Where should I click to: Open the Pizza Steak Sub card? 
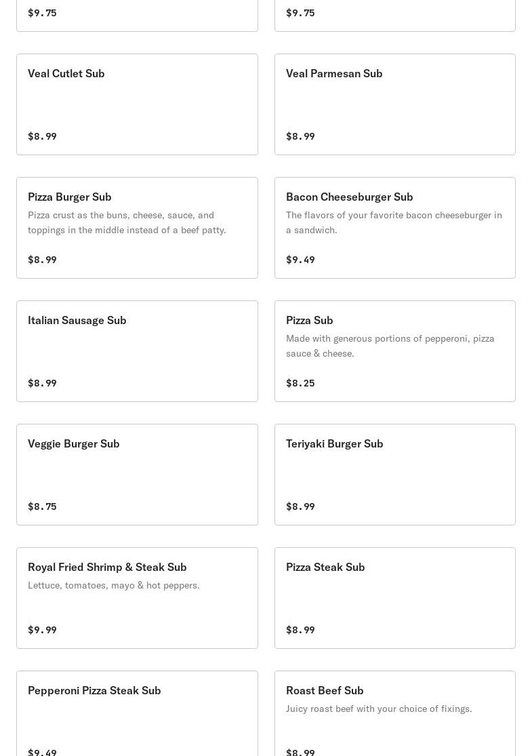pos(394,598)
